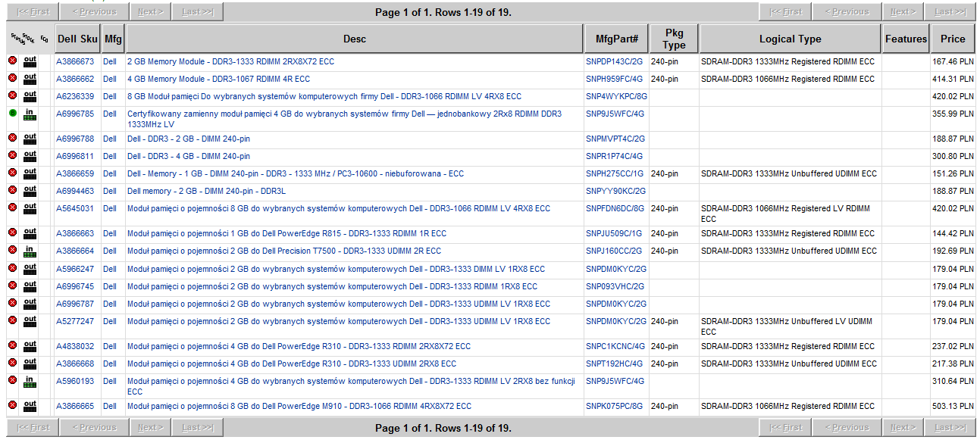Click the price 167.46 PLN
Screen dimensions: 980x440
953,61
